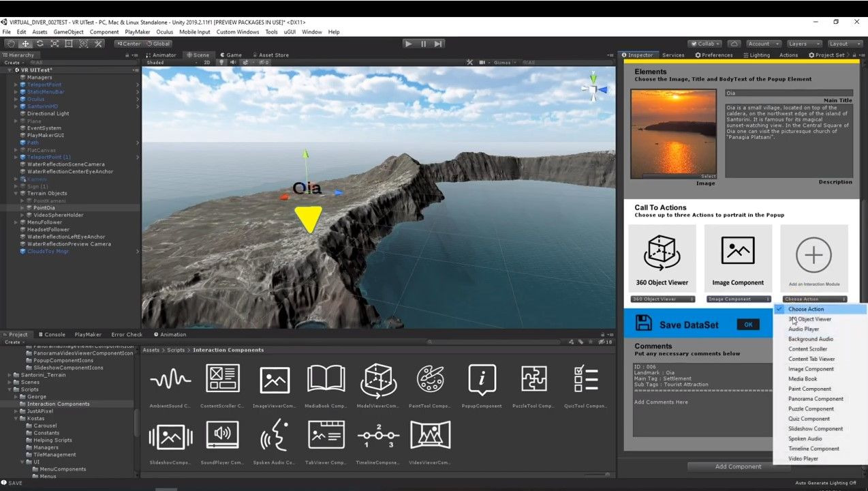Select the MediaBook component icon
The height and width of the screenshot is (491, 868).
(326, 379)
